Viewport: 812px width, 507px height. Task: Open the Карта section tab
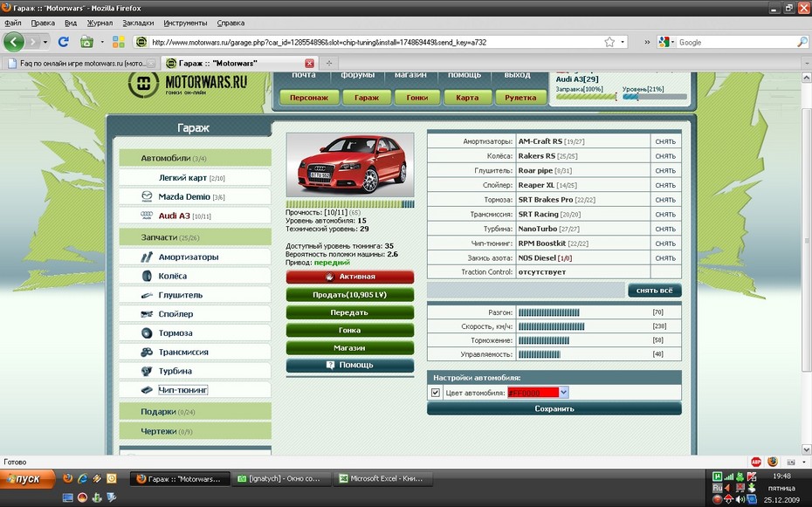click(x=467, y=97)
